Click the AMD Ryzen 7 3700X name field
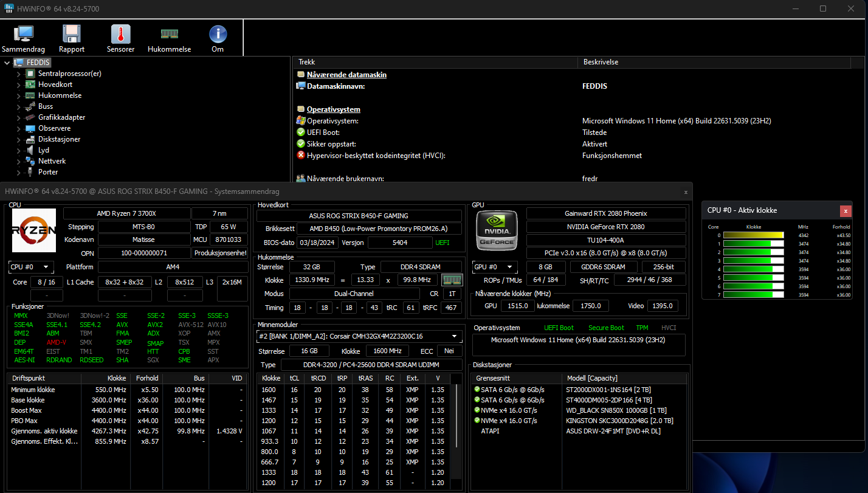The image size is (868, 493). [x=126, y=213]
